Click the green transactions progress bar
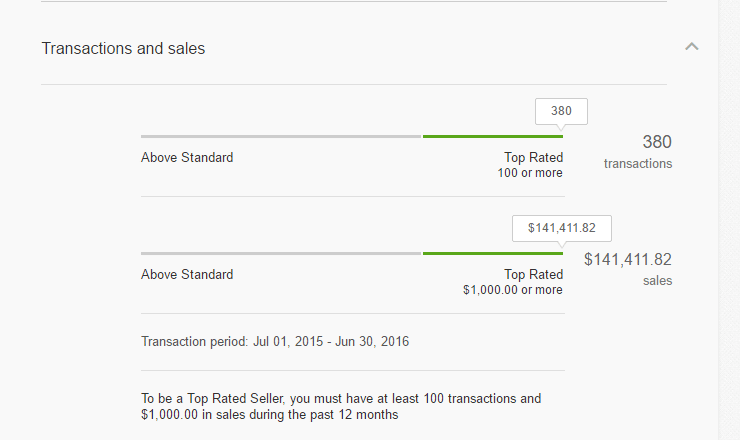Viewport: 740px width, 440px height. (493, 136)
